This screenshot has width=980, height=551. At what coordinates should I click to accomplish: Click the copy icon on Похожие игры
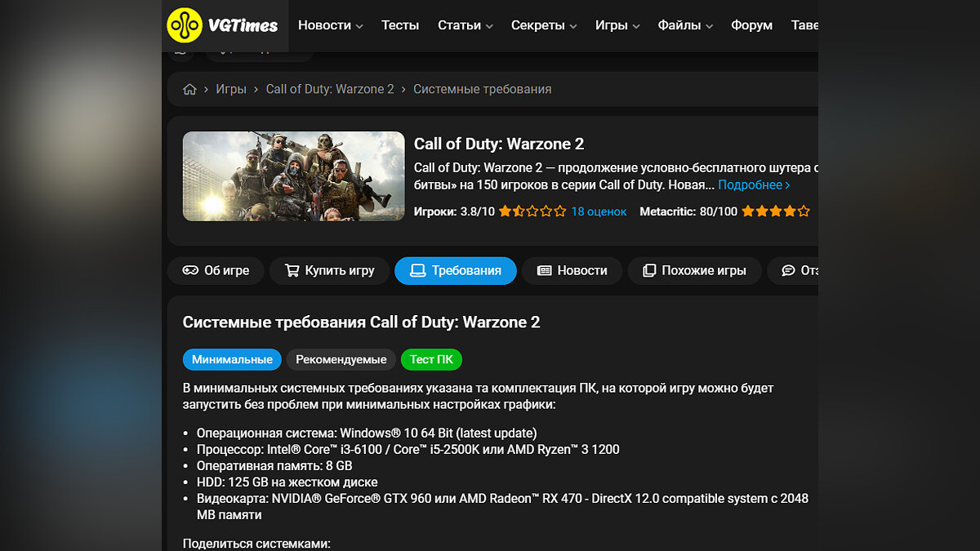click(649, 270)
